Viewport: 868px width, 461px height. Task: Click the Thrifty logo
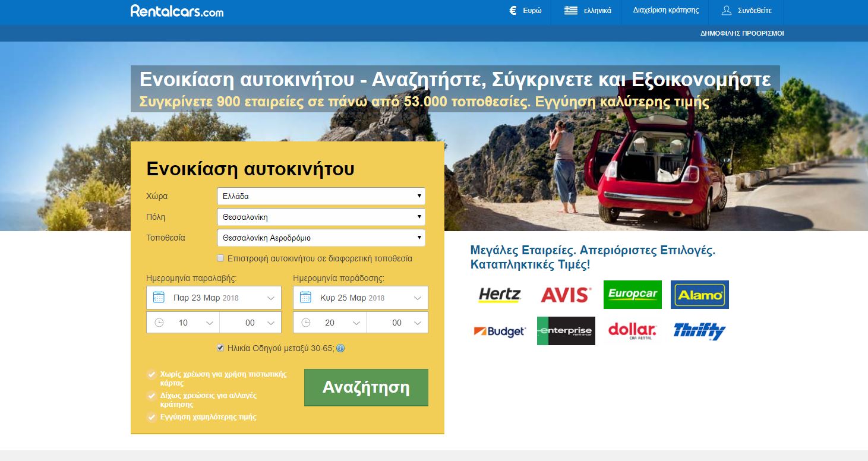click(700, 331)
